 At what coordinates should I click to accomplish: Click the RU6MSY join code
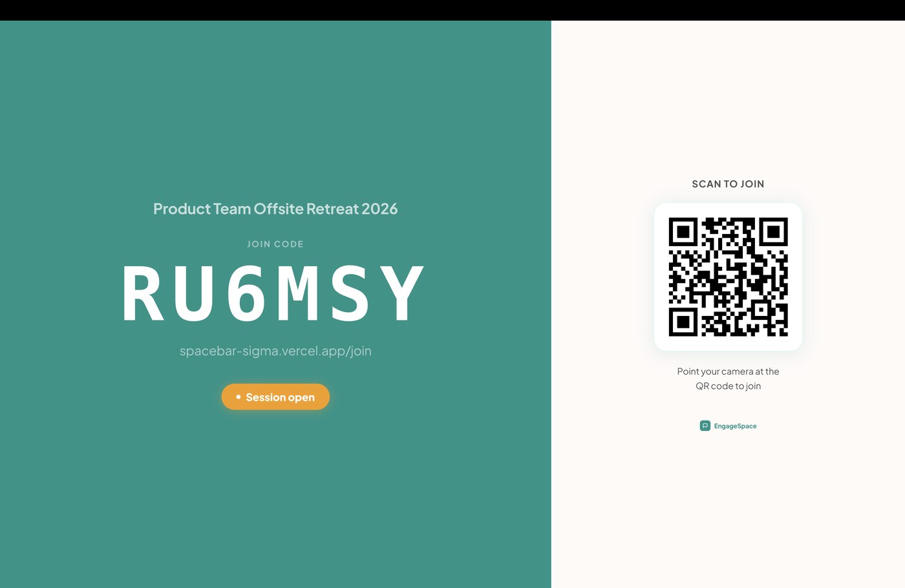[x=273, y=294]
